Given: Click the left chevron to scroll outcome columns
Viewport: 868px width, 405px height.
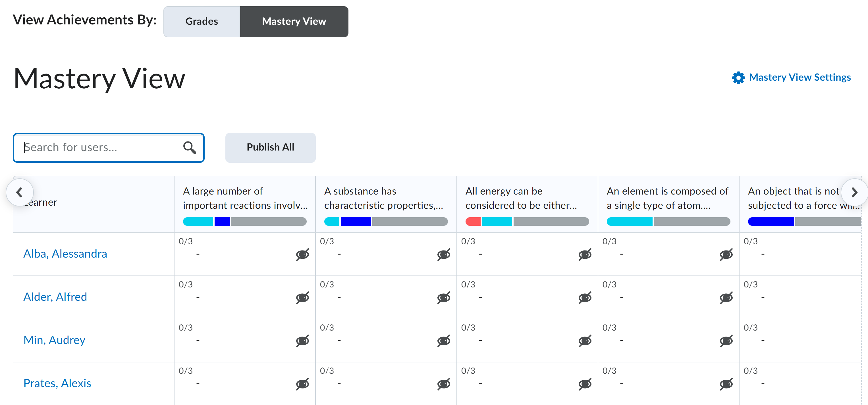Looking at the screenshot, I should [20, 192].
